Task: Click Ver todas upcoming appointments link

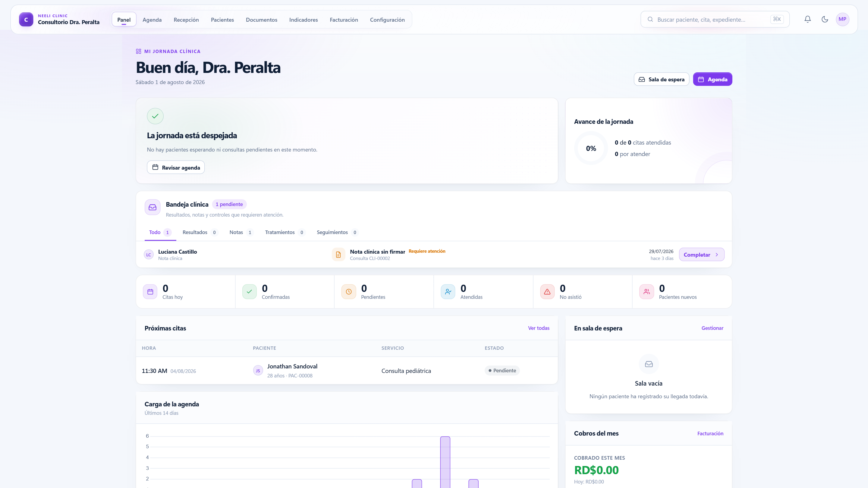Action: (x=539, y=328)
